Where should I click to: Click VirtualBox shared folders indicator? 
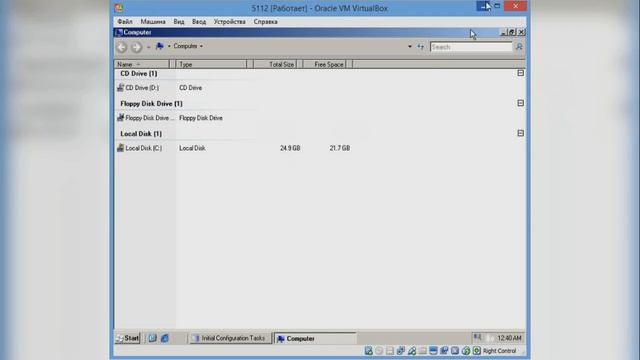click(x=422, y=351)
